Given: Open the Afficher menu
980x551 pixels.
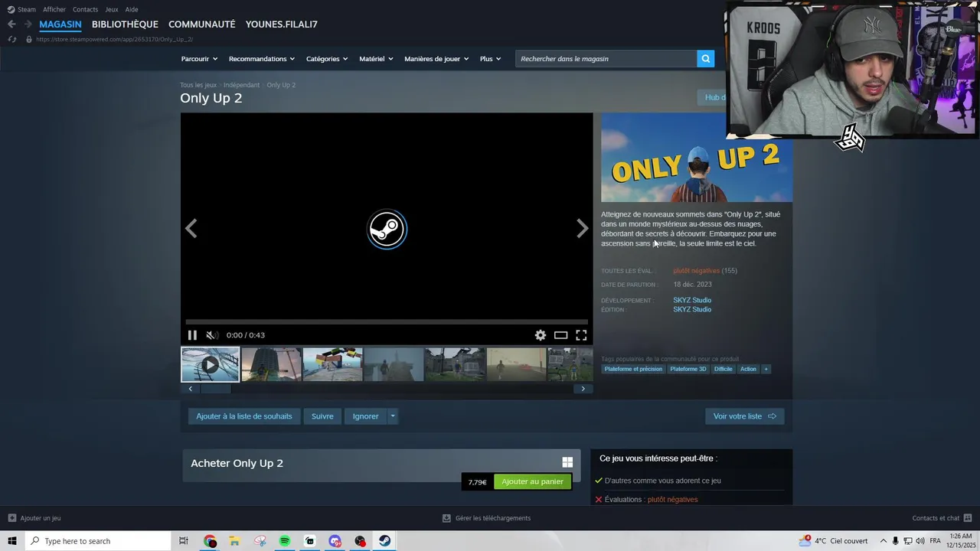Looking at the screenshot, I should click(x=54, y=9).
